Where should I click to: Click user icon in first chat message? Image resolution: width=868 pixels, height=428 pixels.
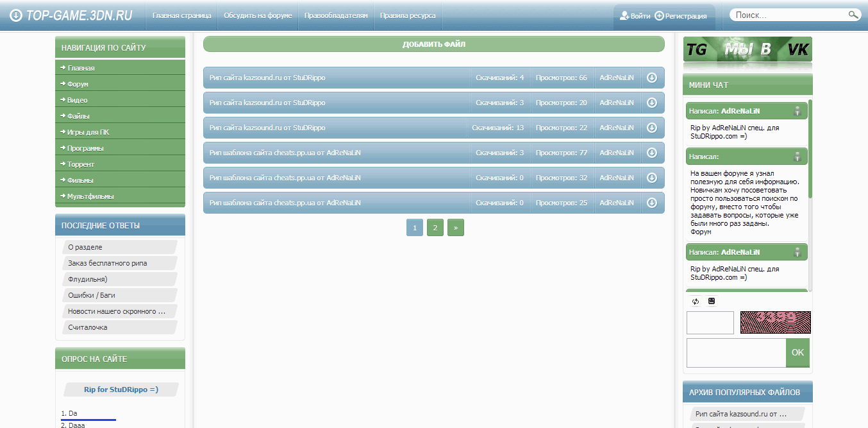(797, 111)
